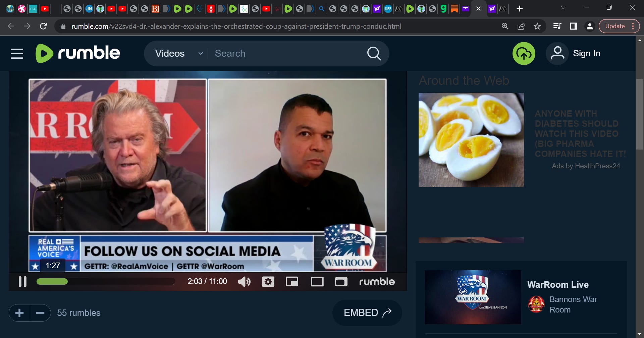This screenshot has width=644, height=338.
Task: Open the Chrome profile icon
Action: tap(589, 26)
